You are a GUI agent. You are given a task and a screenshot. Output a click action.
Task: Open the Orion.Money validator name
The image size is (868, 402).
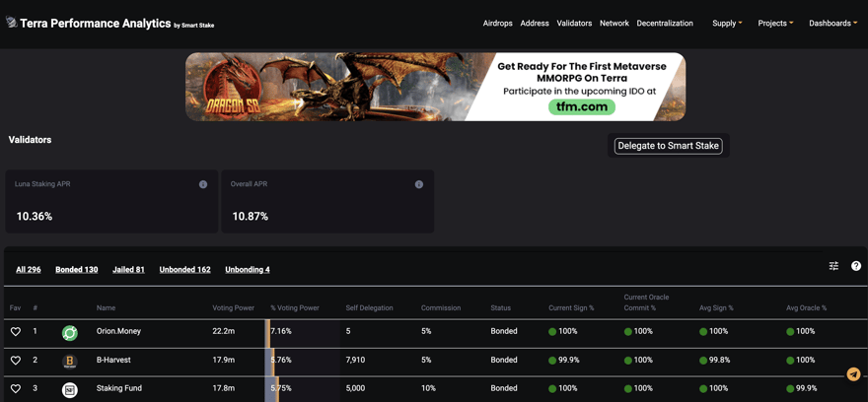pos(118,331)
